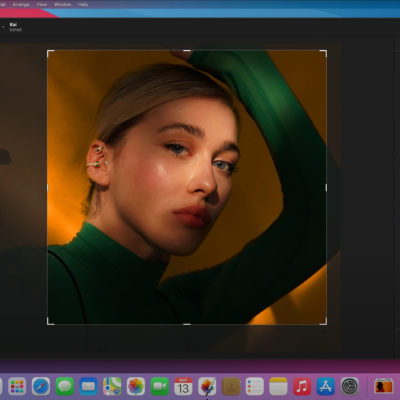This screenshot has height=400, width=400.
Task: Open the Help menu
Action: click(x=83, y=4)
